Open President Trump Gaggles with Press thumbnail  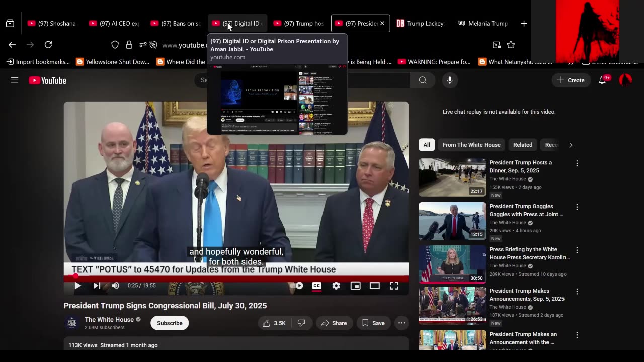pyautogui.click(x=452, y=221)
